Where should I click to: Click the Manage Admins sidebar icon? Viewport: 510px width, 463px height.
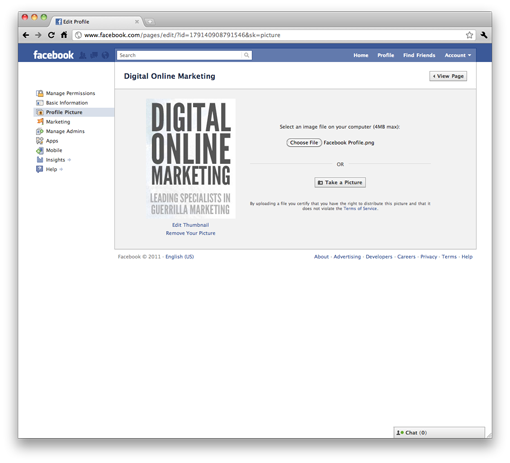tap(40, 131)
